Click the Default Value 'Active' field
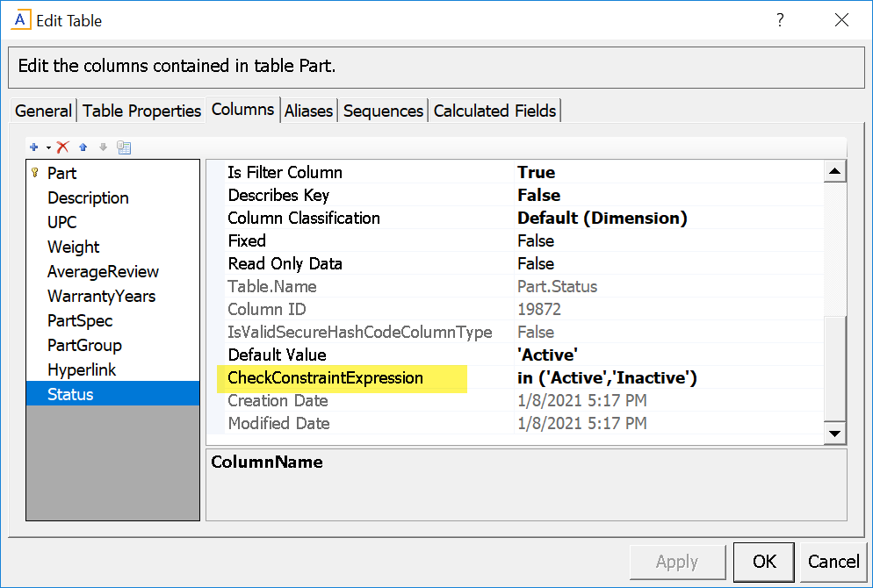The width and height of the screenshot is (873, 588). pos(667,355)
